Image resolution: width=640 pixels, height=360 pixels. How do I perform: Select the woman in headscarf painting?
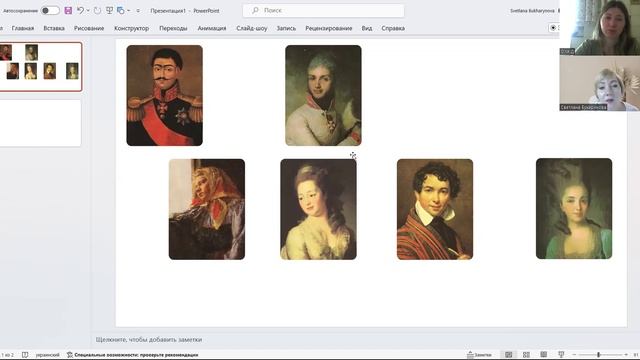click(x=207, y=209)
